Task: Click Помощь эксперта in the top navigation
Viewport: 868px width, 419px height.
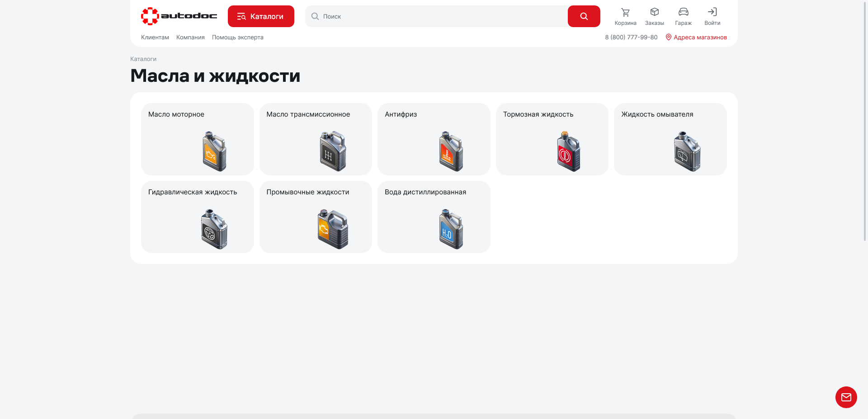Action: coord(237,38)
